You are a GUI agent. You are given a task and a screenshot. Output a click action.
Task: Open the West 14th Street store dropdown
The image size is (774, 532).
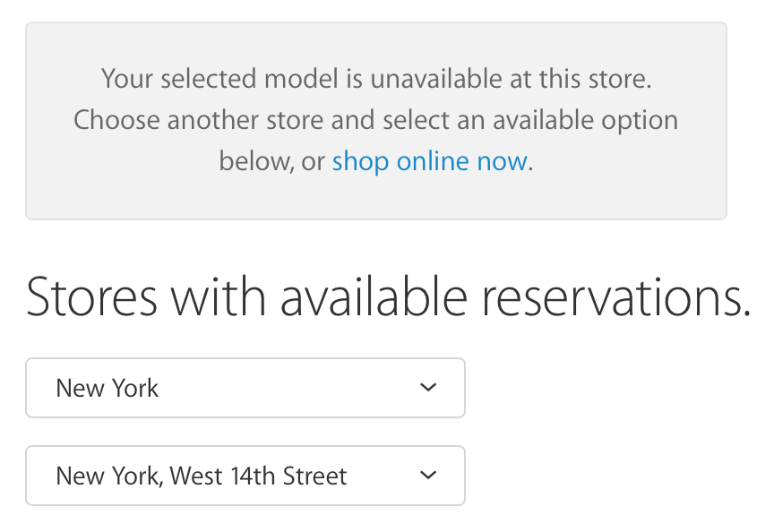click(x=245, y=476)
